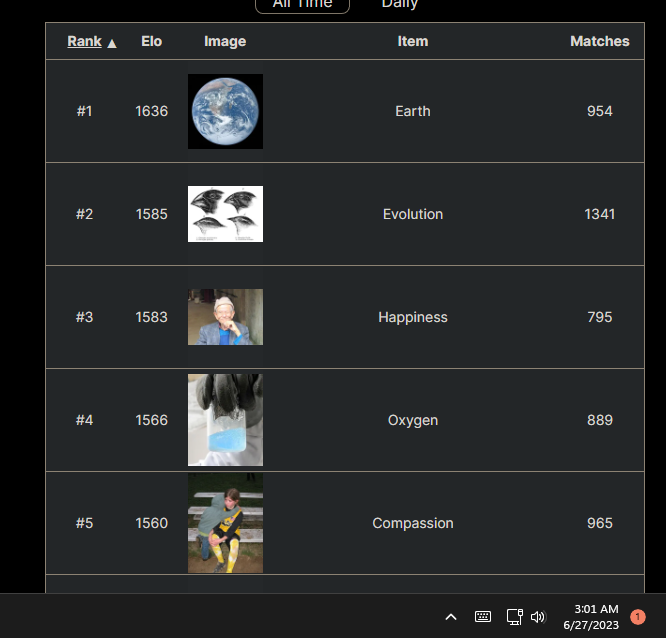Click the Image column header
This screenshot has width=666, height=638.
tap(225, 41)
